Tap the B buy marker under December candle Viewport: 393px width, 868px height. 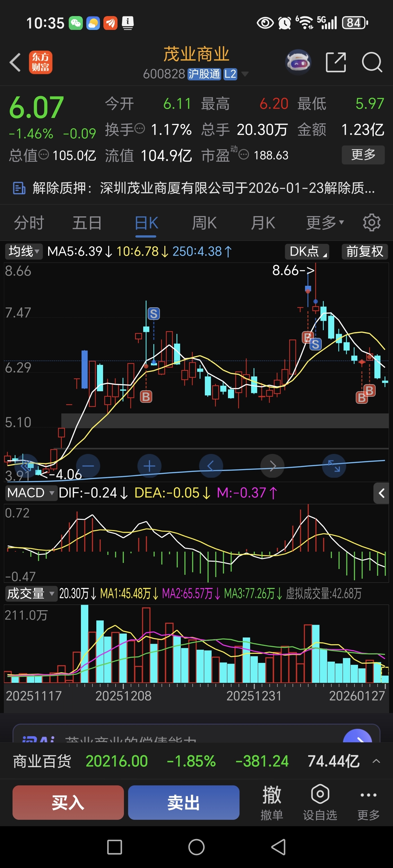pos(146,397)
